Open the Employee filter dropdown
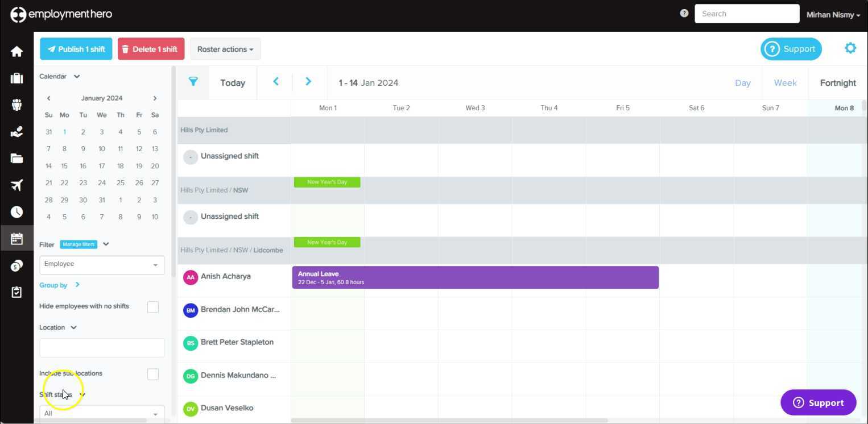The width and height of the screenshot is (868, 424). (101, 264)
